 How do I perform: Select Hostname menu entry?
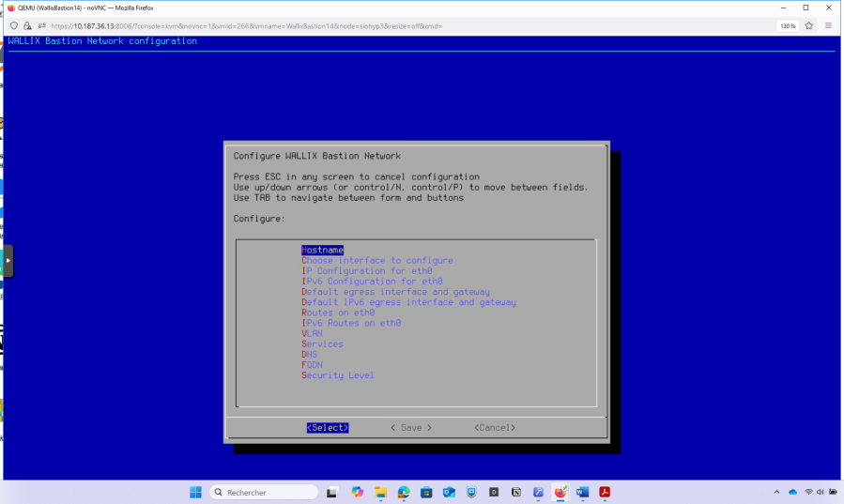click(322, 250)
